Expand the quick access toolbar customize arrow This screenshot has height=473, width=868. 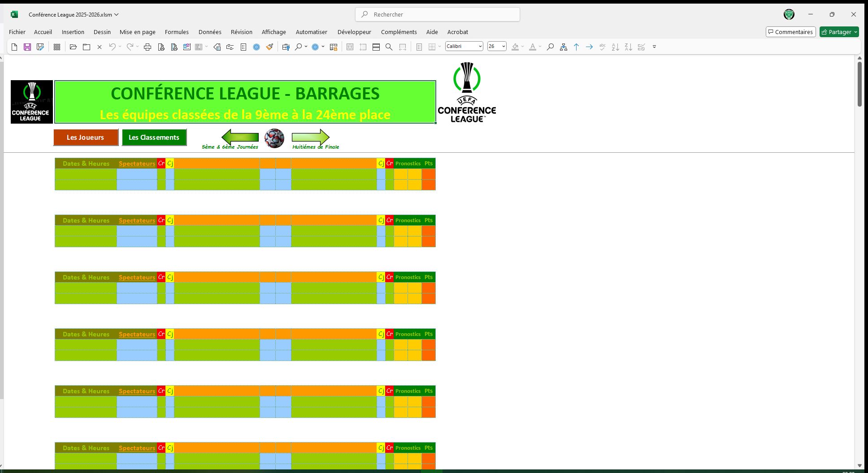[x=654, y=47]
